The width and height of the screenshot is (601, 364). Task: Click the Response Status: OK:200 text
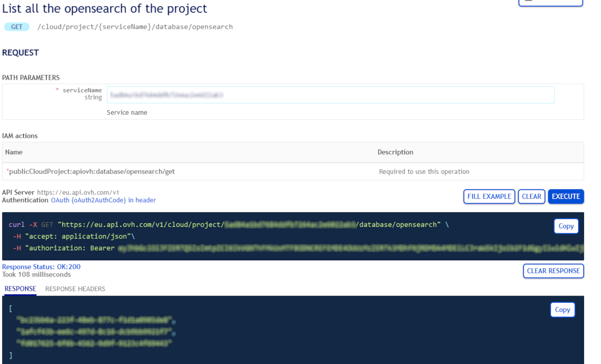41,267
